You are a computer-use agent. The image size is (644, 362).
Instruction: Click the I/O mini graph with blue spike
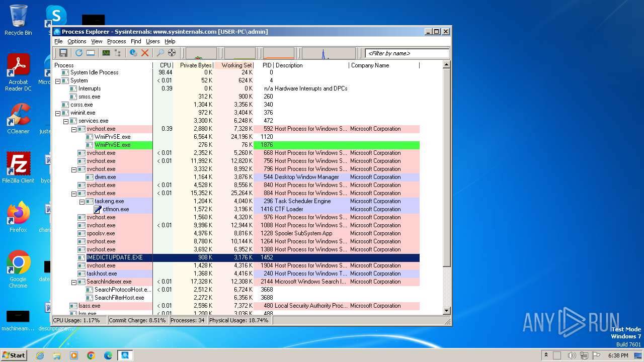329,53
